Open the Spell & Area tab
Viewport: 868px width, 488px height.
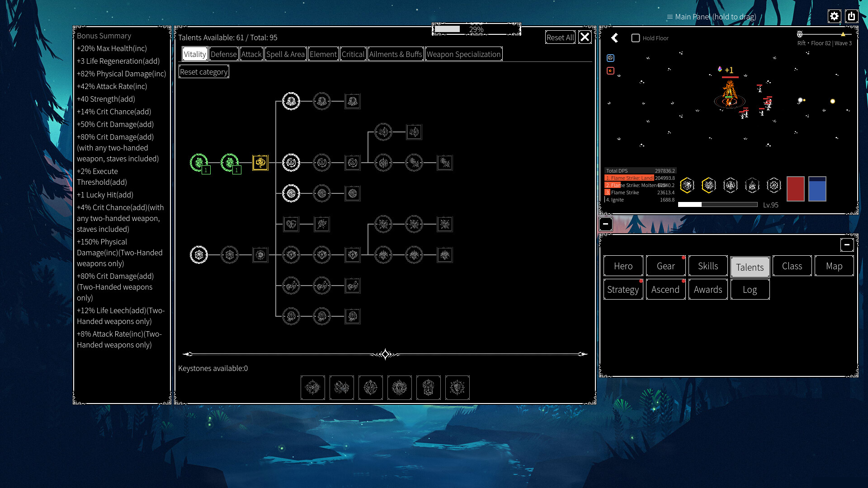[285, 54]
